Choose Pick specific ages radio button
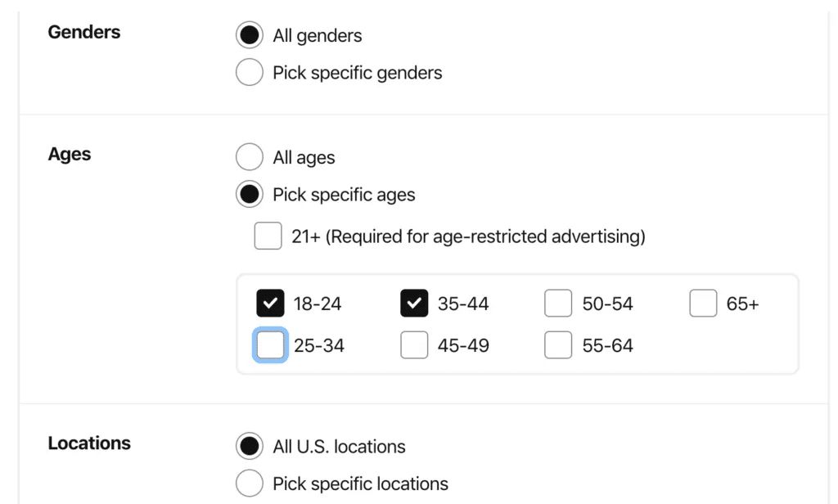 (x=249, y=194)
